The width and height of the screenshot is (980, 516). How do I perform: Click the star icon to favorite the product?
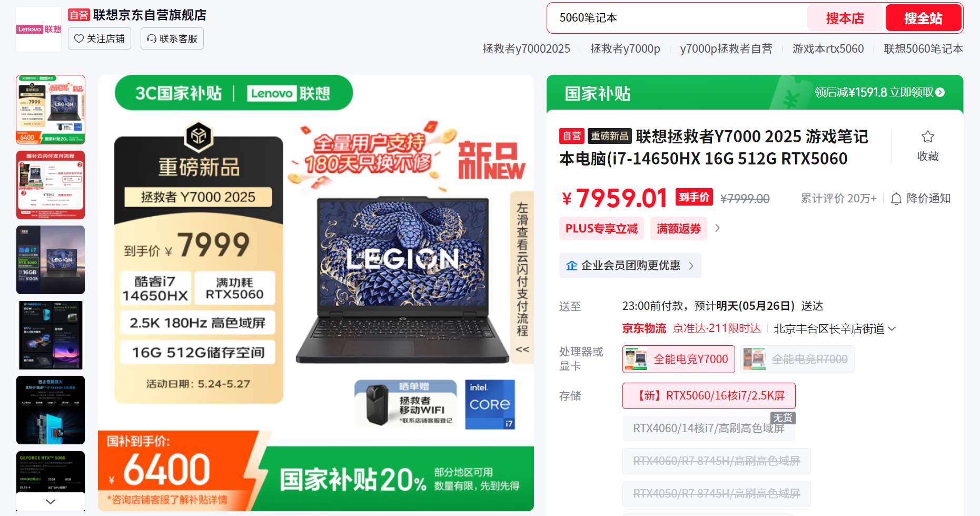tap(927, 137)
